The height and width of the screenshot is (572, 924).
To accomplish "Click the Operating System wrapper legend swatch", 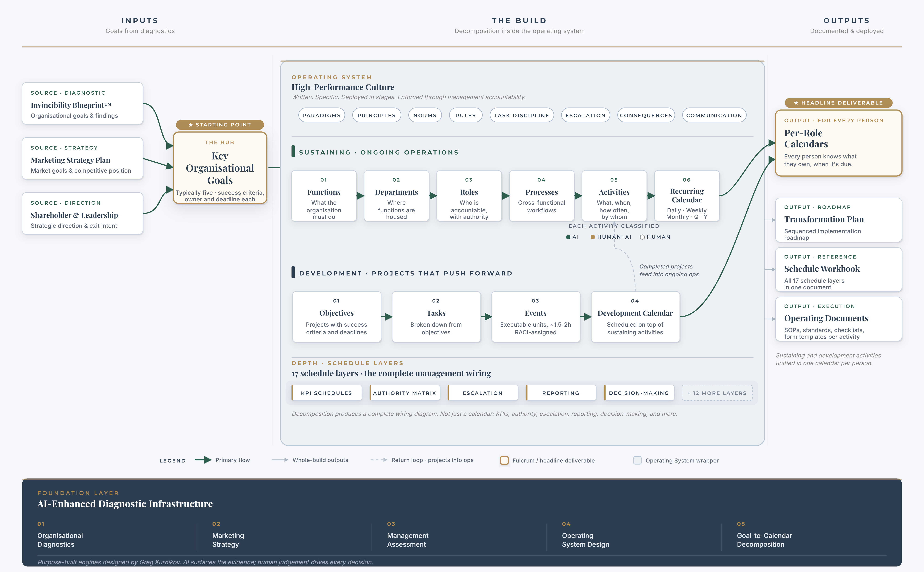I will [637, 460].
